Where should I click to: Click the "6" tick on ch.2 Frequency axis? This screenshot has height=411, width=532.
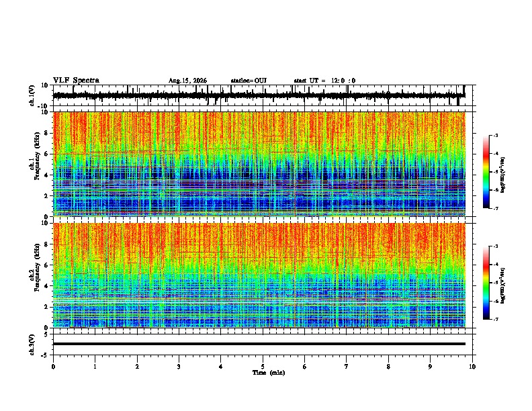click(x=47, y=265)
